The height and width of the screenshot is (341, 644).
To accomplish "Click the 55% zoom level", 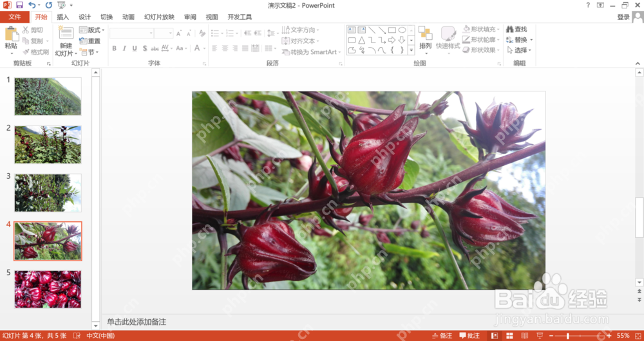I will click(x=623, y=336).
